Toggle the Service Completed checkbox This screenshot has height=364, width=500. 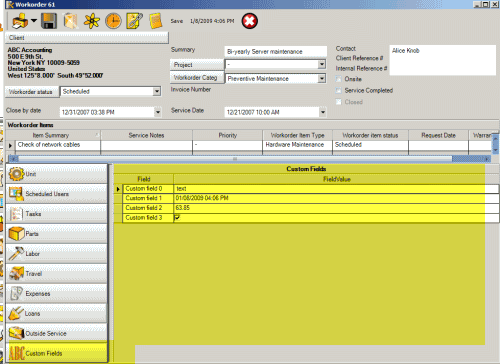(339, 90)
